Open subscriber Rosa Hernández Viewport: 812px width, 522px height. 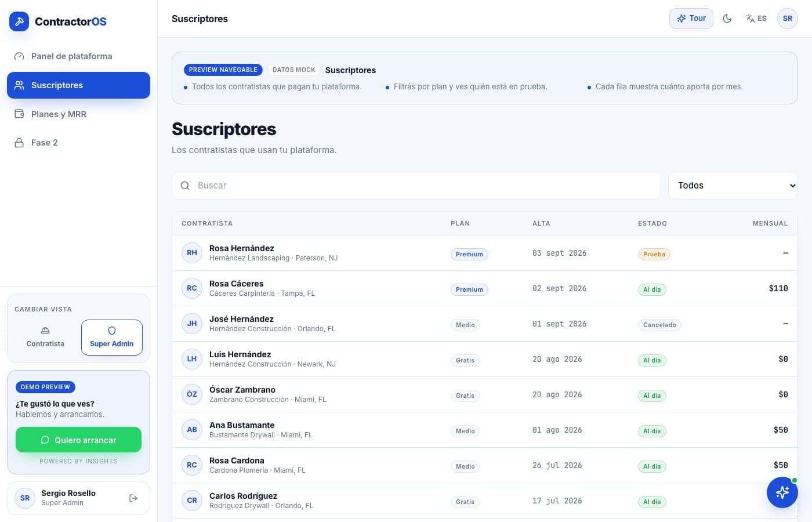[485, 253]
